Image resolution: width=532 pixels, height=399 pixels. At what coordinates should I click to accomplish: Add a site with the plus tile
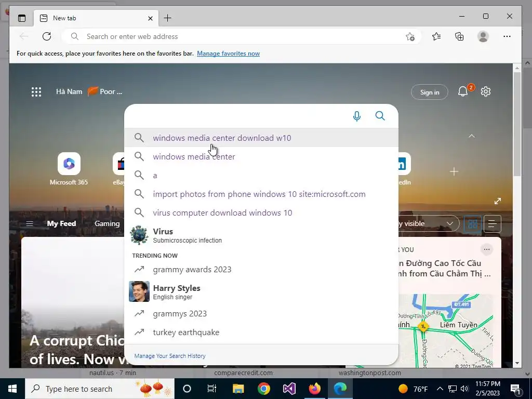tap(454, 171)
